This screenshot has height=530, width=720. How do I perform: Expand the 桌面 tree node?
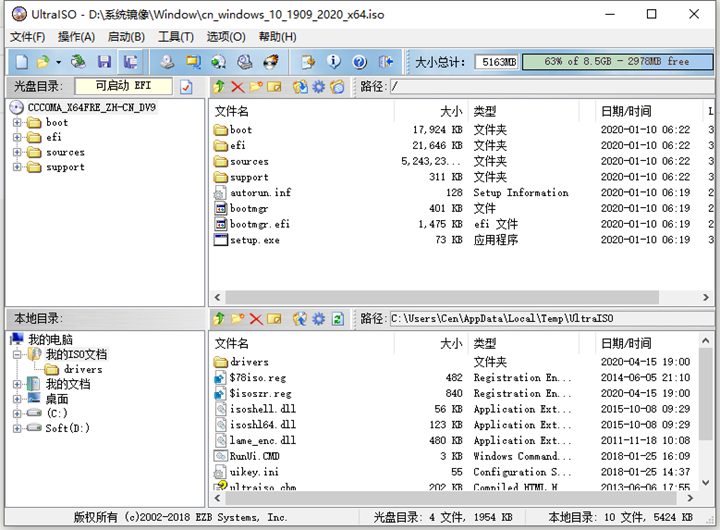pyautogui.click(x=17, y=399)
